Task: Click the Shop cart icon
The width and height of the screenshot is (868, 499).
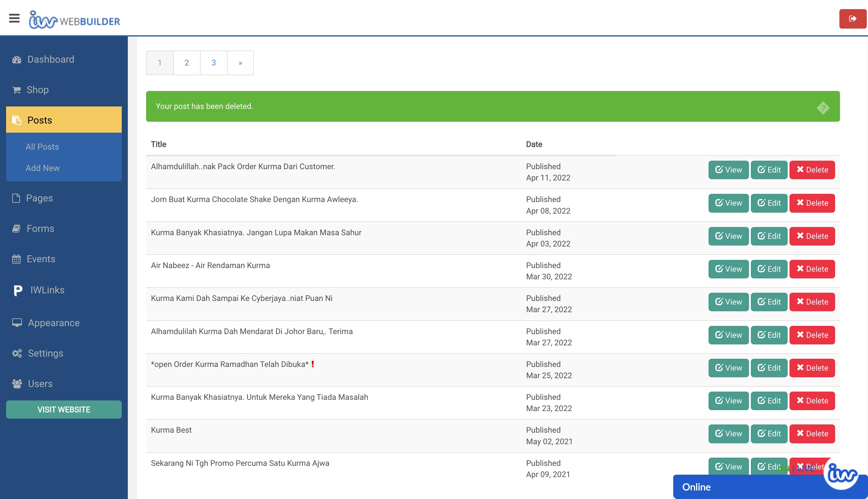Action: [x=16, y=90]
